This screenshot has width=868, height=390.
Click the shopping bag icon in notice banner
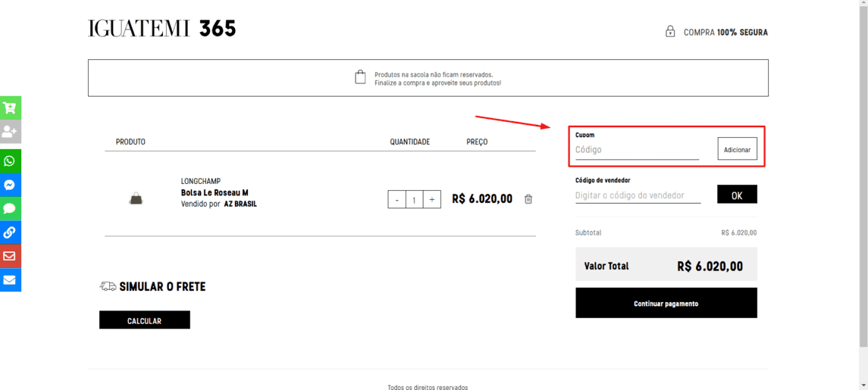click(x=360, y=77)
